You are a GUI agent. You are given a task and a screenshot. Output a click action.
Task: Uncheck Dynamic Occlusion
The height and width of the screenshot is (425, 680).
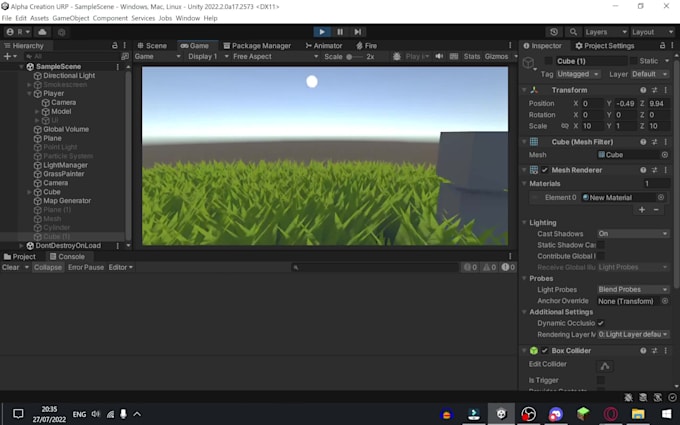pyautogui.click(x=601, y=323)
